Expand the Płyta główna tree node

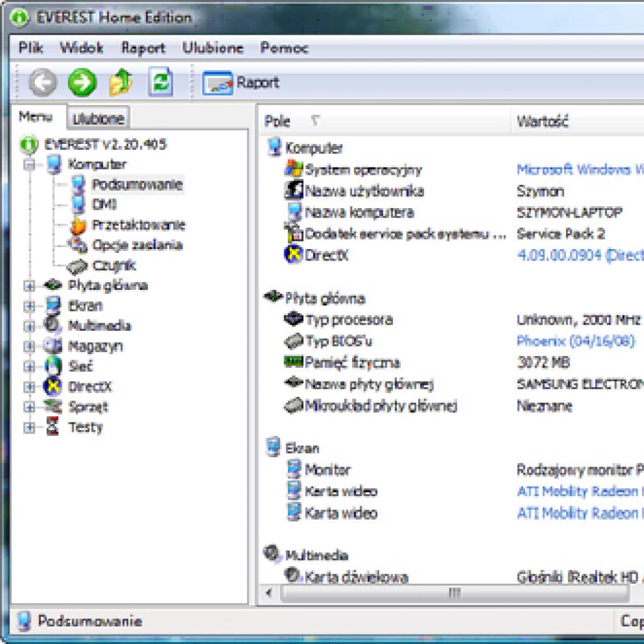tap(29, 286)
